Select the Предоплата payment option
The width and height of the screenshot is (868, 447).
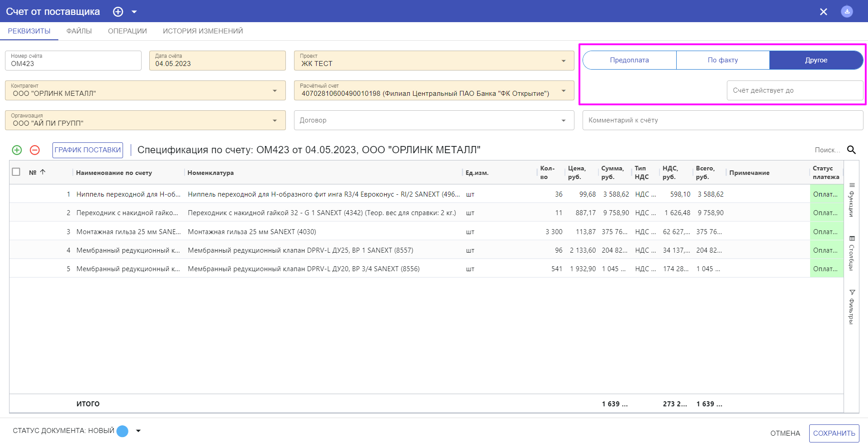630,60
